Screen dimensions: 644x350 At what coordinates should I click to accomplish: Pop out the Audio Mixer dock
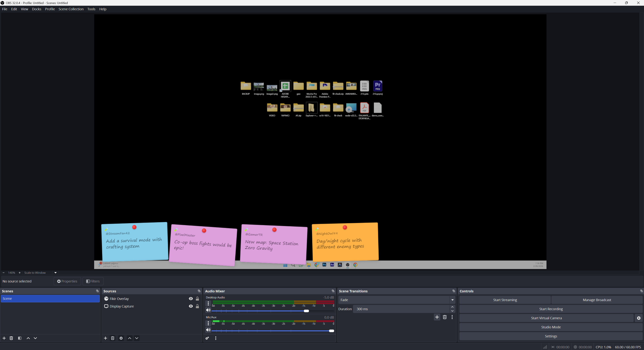coord(333,291)
